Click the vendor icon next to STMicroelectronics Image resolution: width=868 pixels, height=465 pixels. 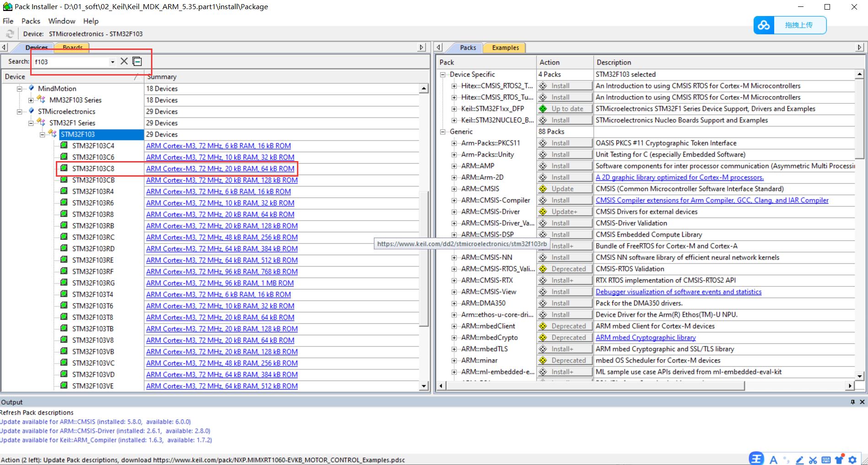31,111
